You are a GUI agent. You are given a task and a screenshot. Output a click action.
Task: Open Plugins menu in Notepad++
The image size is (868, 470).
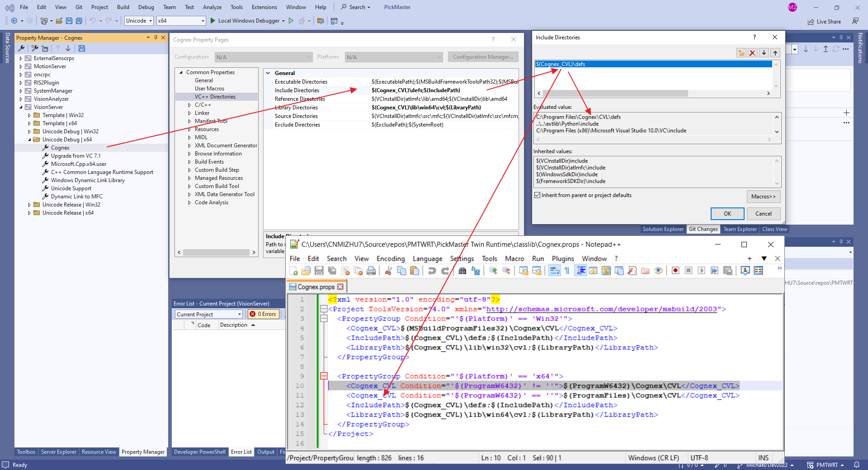(563, 258)
